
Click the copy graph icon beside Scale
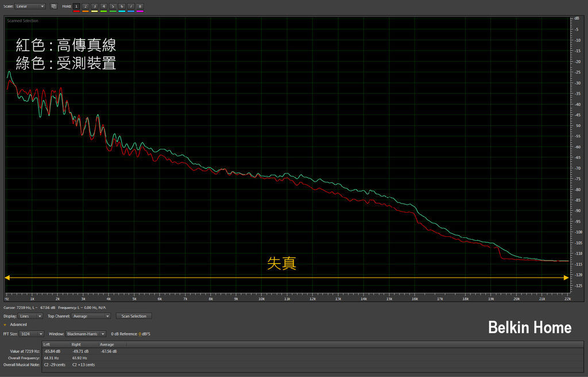click(53, 6)
